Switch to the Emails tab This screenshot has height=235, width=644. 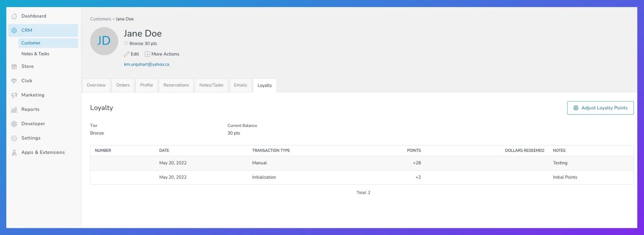point(241,85)
